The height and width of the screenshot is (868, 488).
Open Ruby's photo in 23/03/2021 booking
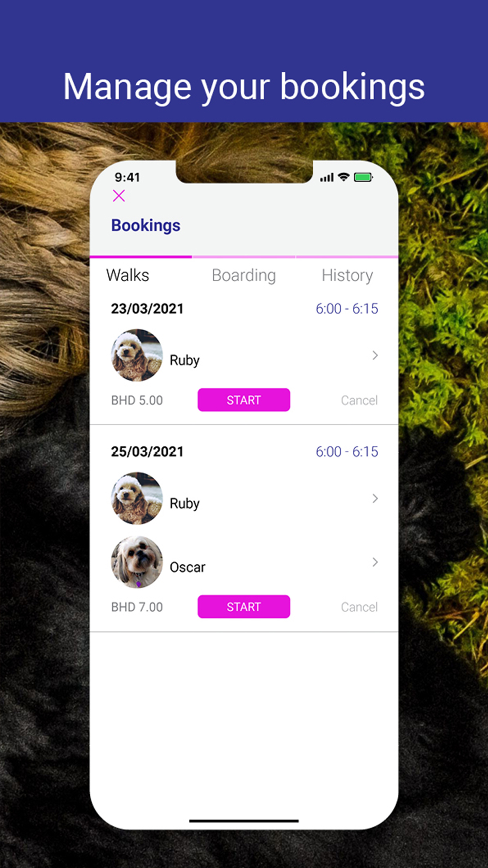tap(137, 355)
